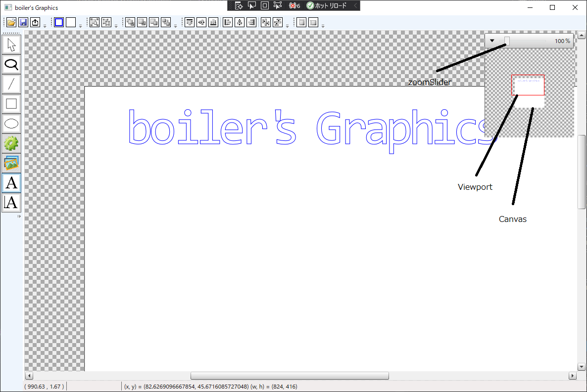Pick the blue stroke color swatch
Viewport: 587px width, 392px height.
(x=59, y=22)
